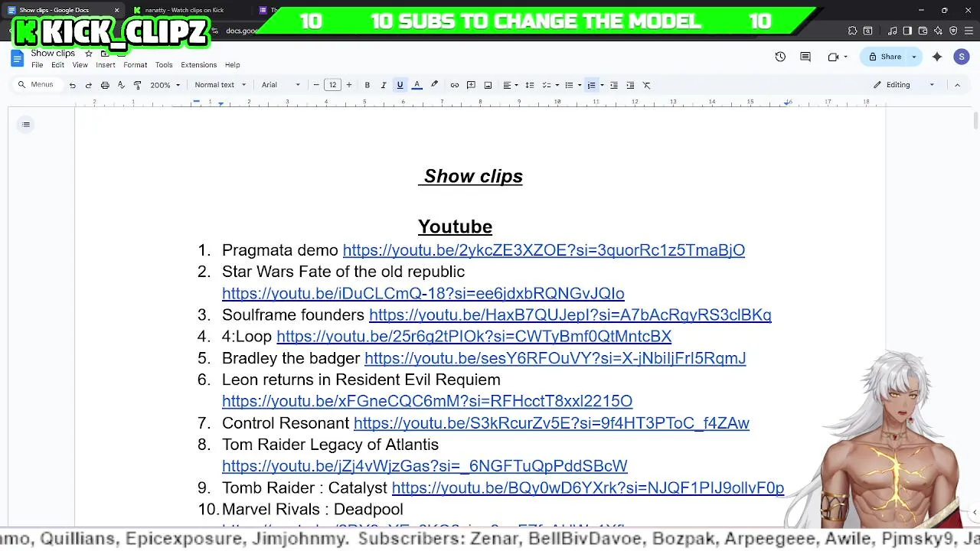Open the View menu
This screenshot has height=551, width=980.
[x=80, y=65]
